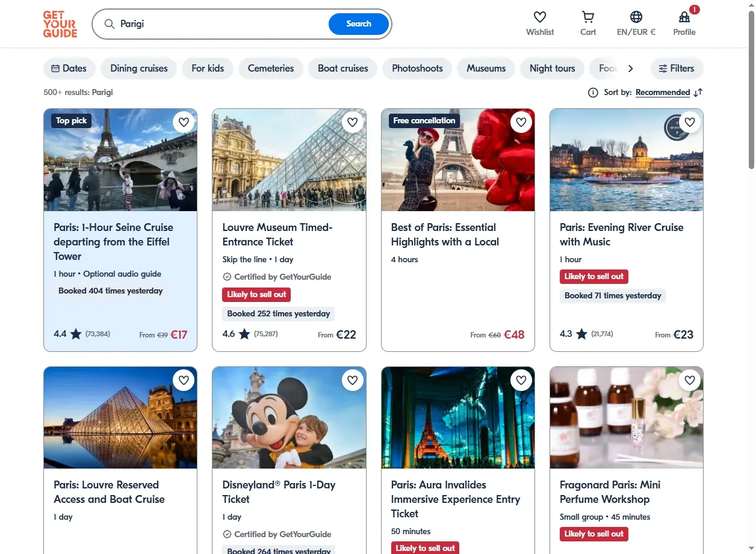This screenshot has height=554, width=756.
Task: Click 'Booked 404 times yesterday' label
Action: (x=111, y=291)
